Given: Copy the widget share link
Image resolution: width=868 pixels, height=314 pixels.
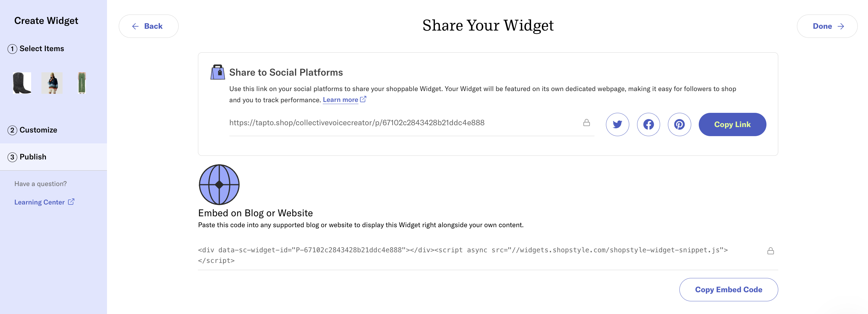Looking at the screenshot, I should click(x=732, y=124).
